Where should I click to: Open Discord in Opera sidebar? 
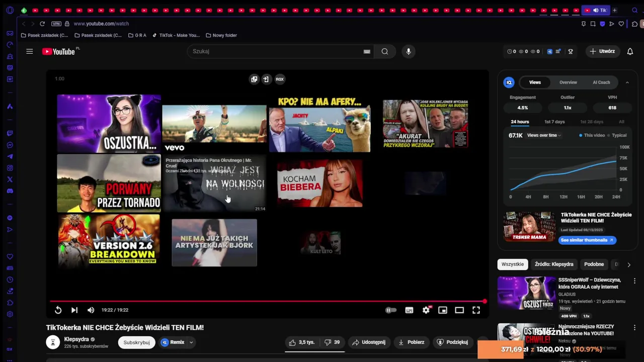click(10, 191)
